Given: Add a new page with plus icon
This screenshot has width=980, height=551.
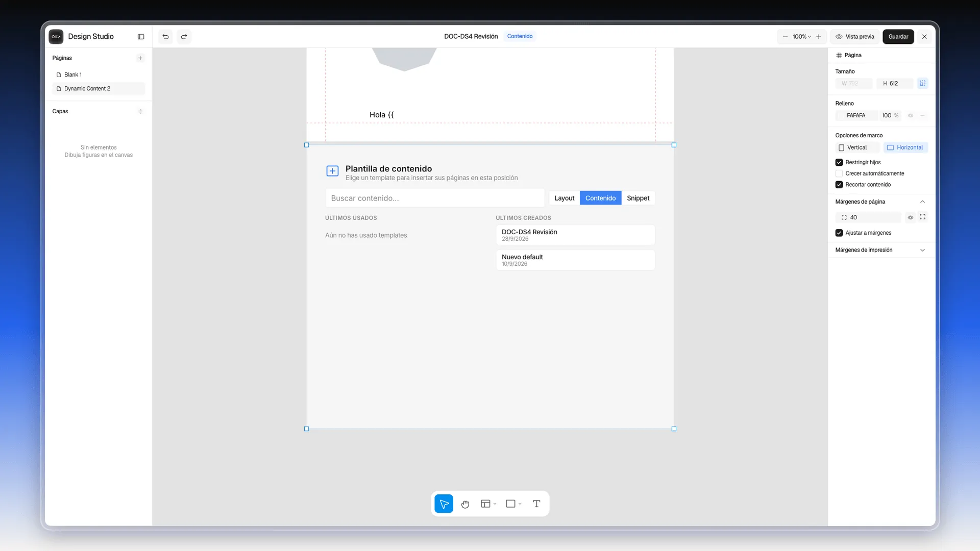Looking at the screenshot, I should pyautogui.click(x=140, y=58).
